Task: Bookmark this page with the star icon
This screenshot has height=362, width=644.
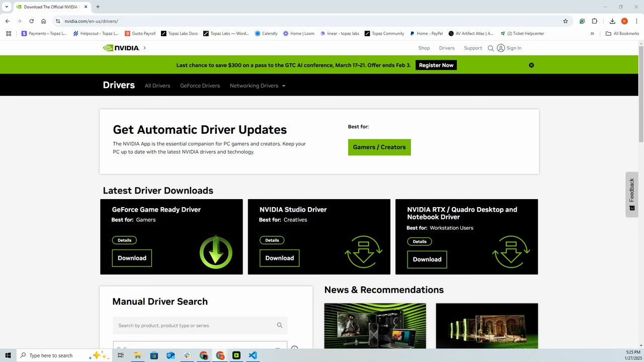Action: tap(566, 21)
